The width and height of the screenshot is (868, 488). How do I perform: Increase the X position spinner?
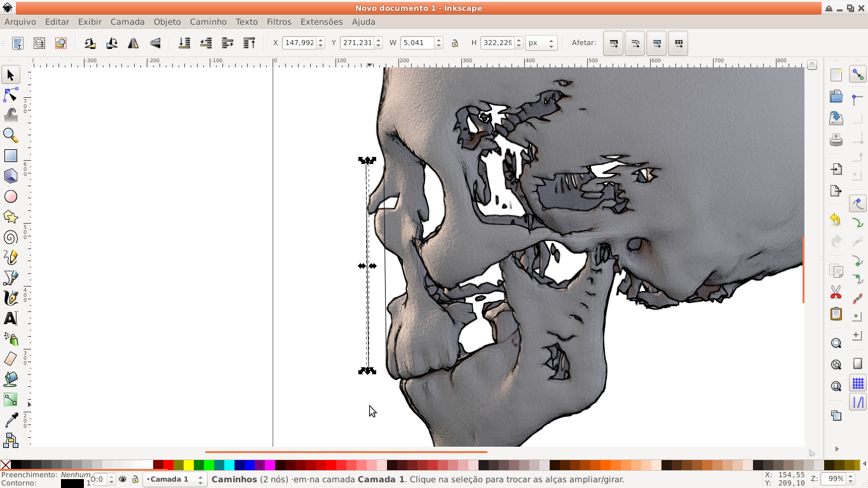coord(320,40)
